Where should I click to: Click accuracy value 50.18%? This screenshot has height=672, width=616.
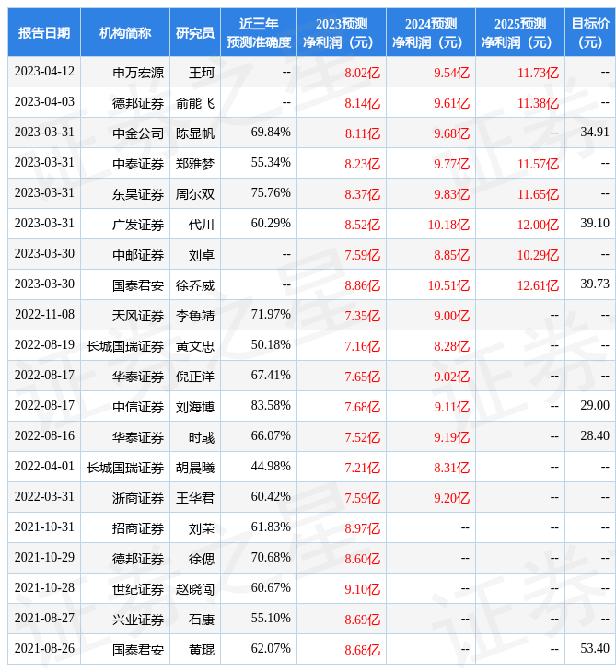point(271,345)
